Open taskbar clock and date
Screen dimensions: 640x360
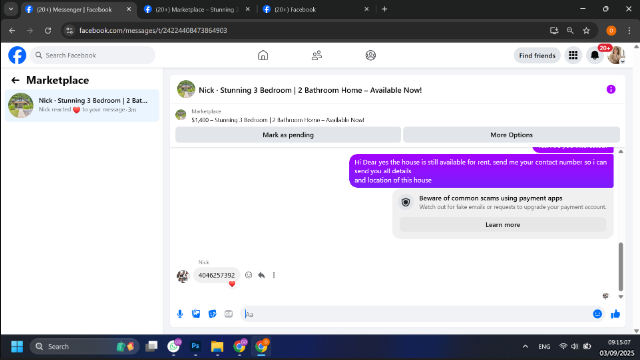coord(618,347)
